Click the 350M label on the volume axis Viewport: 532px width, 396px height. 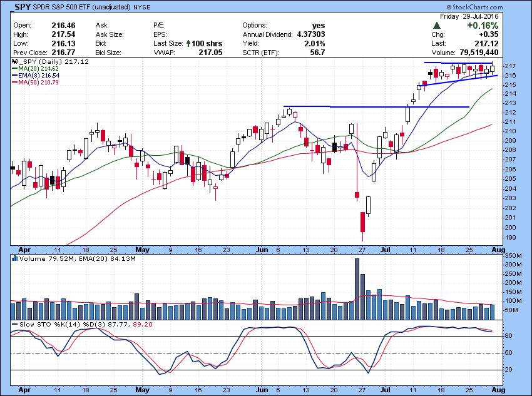click(513, 256)
